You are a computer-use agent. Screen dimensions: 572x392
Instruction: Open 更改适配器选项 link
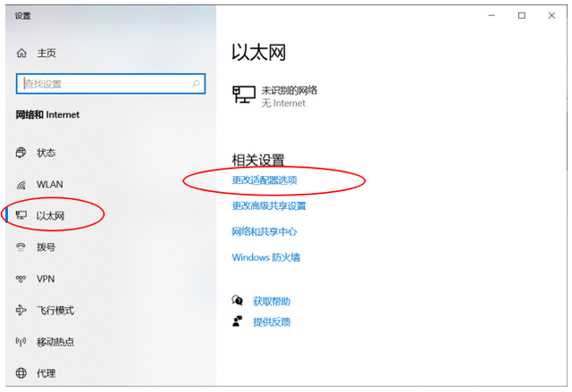pyautogui.click(x=265, y=180)
